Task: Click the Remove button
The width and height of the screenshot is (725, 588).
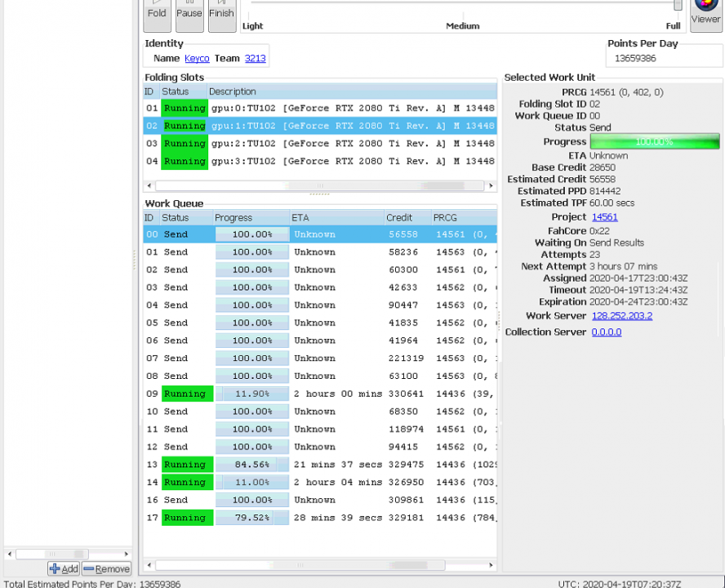Action: [x=107, y=568]
